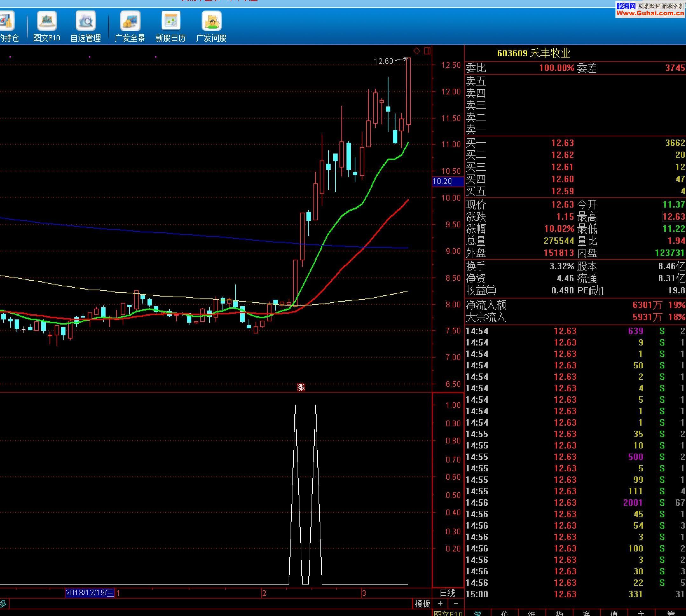Click the 总量 value 275544

tap(559, 241)
